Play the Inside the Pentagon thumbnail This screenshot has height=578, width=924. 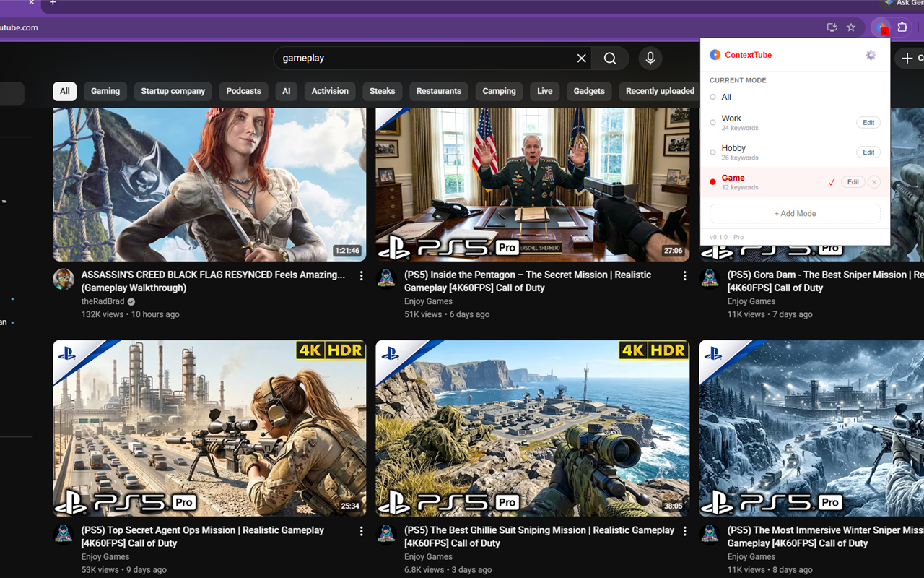coord(533,185)
